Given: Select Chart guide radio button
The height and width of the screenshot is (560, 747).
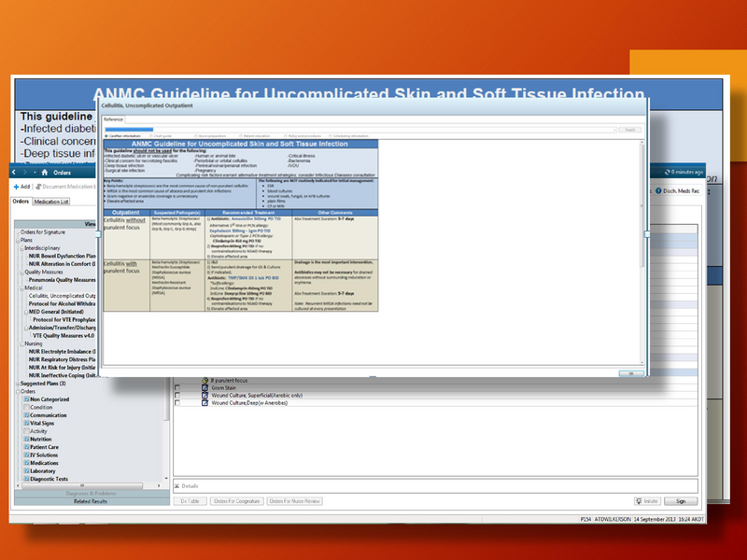Looking at the screenshot, I should (x=151, y=136).
